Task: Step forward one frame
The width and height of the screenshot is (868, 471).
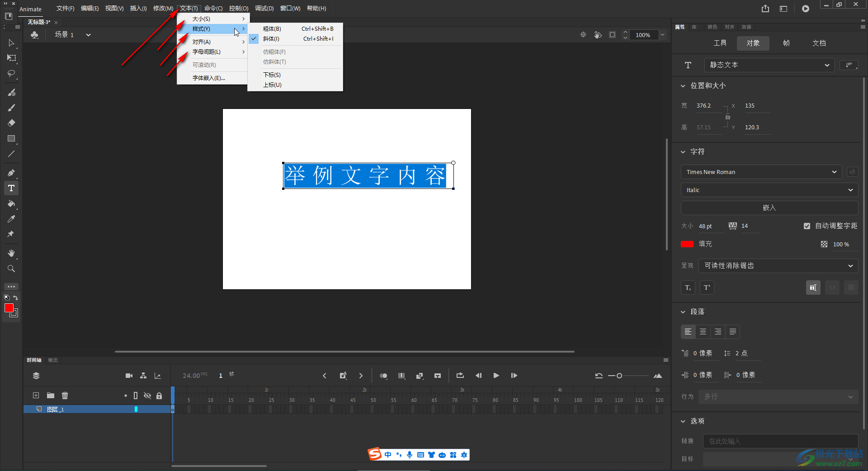Action: pyautogui.click(x=514, y=376)
